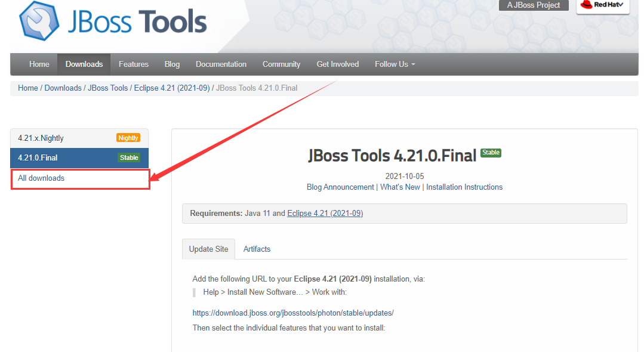Click Downloads in the breadcrumb trail
This screenshot has width=644, height=352.
point(63,88)
